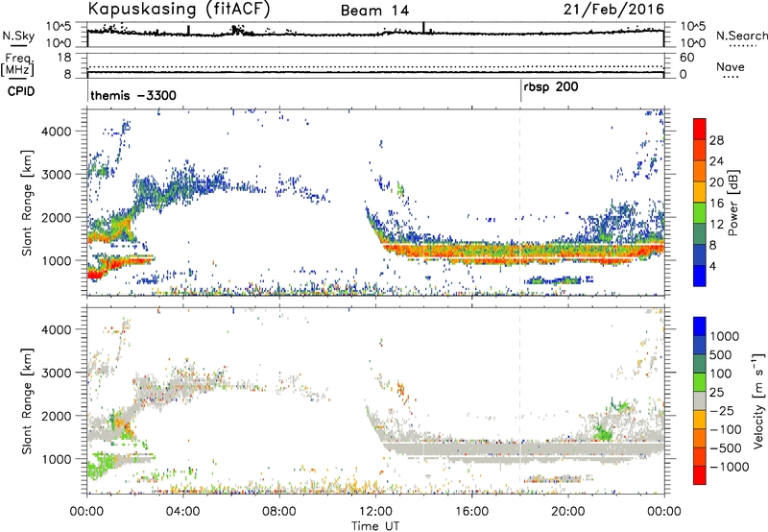The height and width of the screenshot is (532, 768).
Task: Click the strong red echo at 00:00 in power panel
Action: (x=94, y=275)
